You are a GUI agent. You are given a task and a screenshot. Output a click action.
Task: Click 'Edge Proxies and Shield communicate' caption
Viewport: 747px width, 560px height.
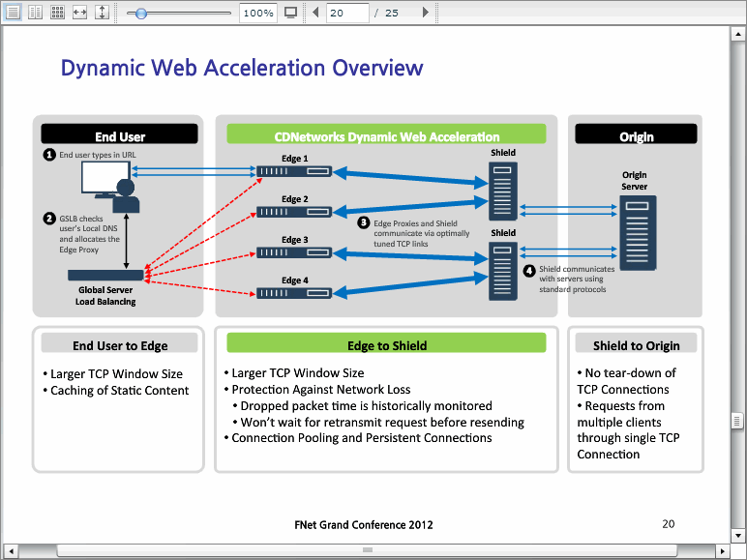tap(421, 233)
